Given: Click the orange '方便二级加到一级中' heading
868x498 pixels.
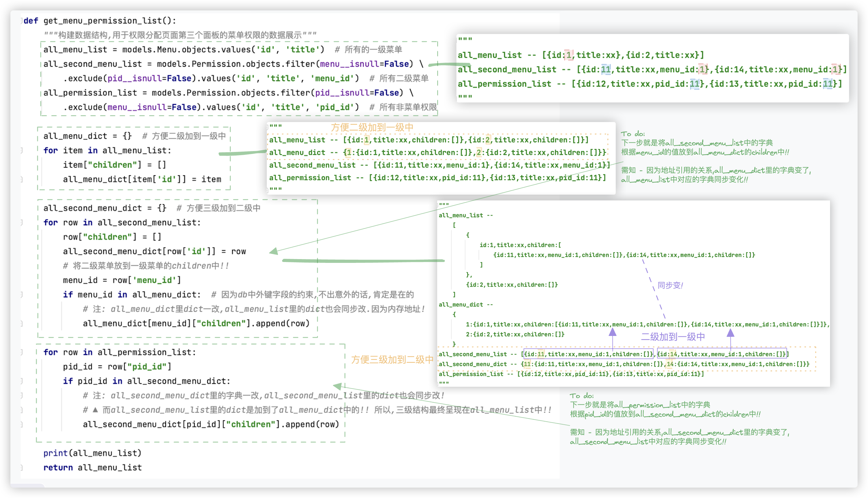Looking at the screenshot, I should (372, 128).
